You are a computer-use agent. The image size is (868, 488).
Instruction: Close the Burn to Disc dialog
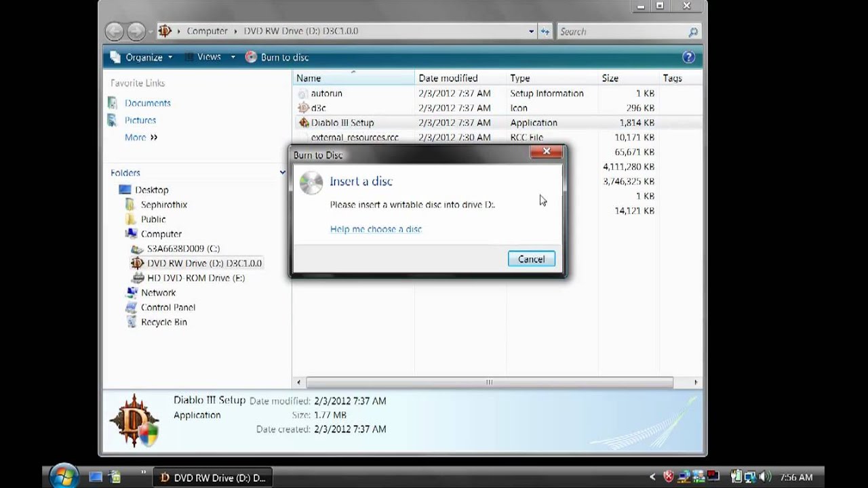coord(546,152)
